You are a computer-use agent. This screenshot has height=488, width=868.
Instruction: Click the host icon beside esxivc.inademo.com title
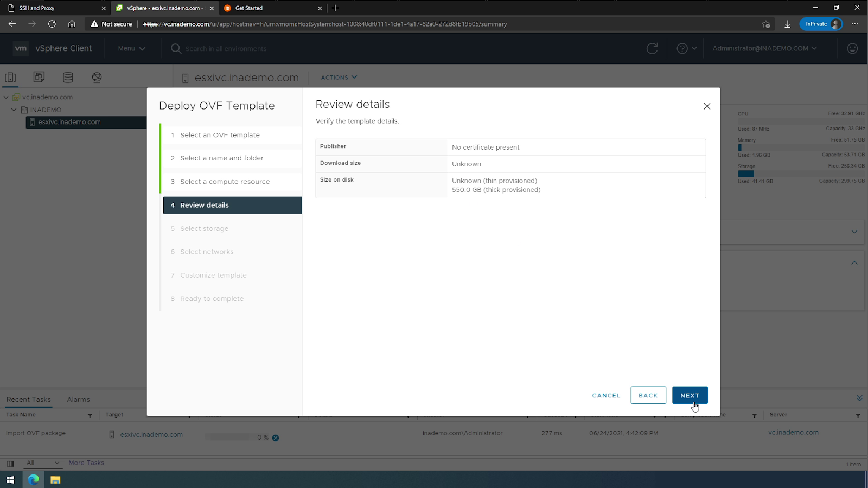185,78
